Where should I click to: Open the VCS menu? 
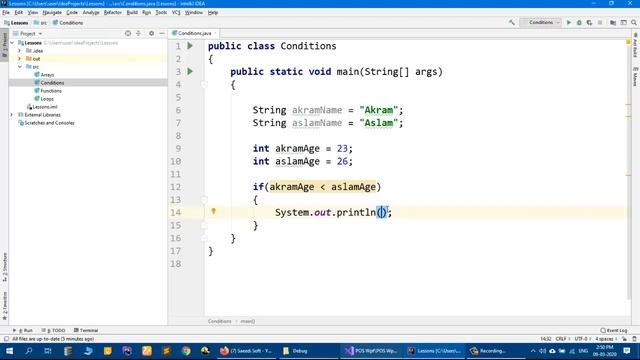176,13
